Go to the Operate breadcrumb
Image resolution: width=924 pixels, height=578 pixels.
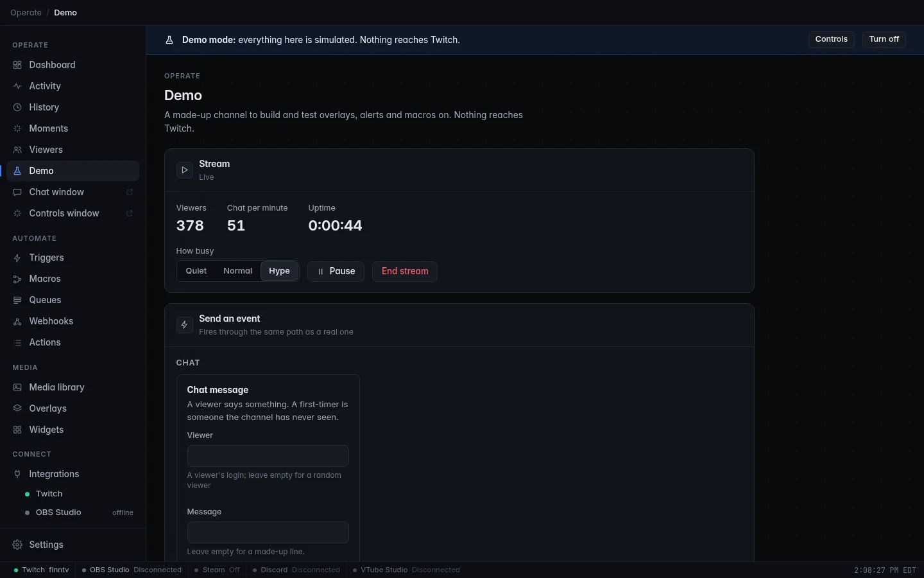(x=26, y=13)
